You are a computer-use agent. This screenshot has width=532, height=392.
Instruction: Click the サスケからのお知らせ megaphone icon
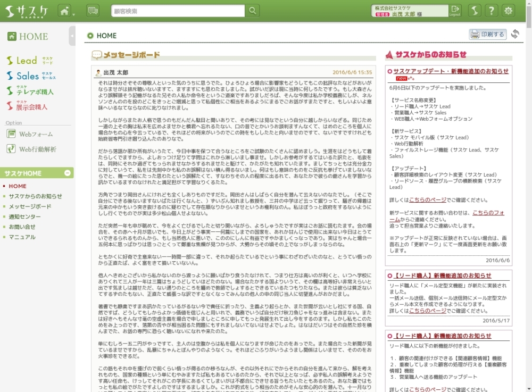pyautogui.click(x=389, y=55)
